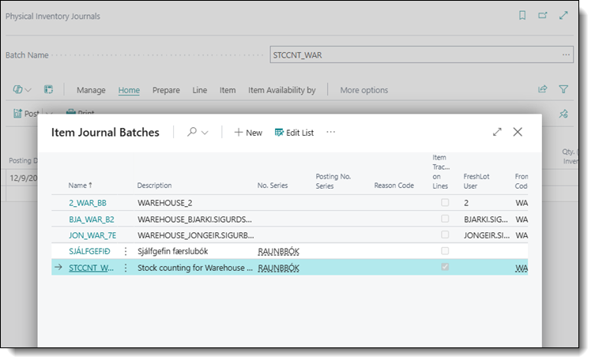Click the No. Series column header
The image size is (595, 364).
(x=273, y=185)
